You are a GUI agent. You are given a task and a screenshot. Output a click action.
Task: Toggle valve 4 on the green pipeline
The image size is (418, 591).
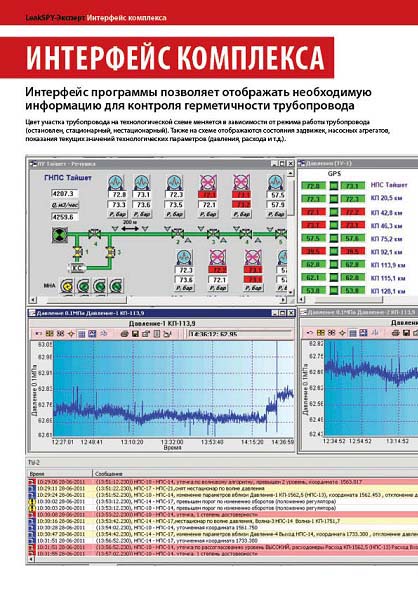click(x=94, y=234)
